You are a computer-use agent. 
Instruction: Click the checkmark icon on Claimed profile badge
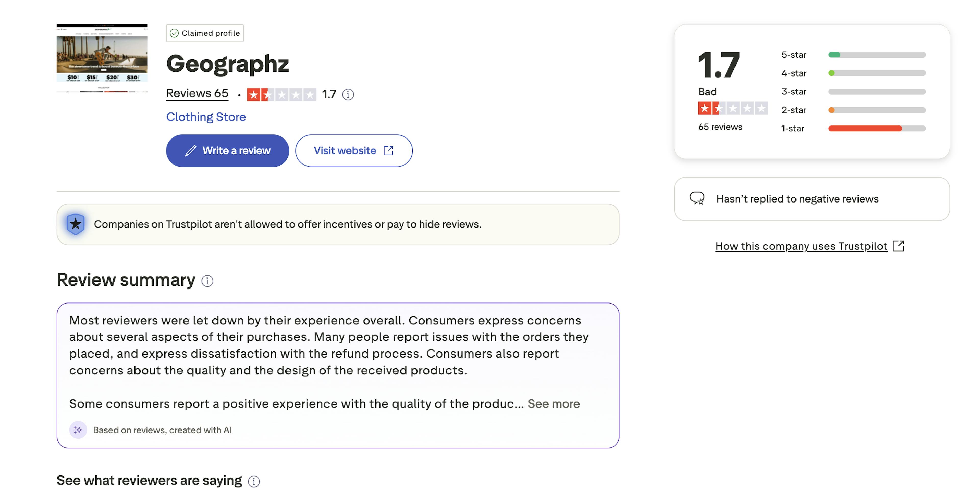coord(175,33)
